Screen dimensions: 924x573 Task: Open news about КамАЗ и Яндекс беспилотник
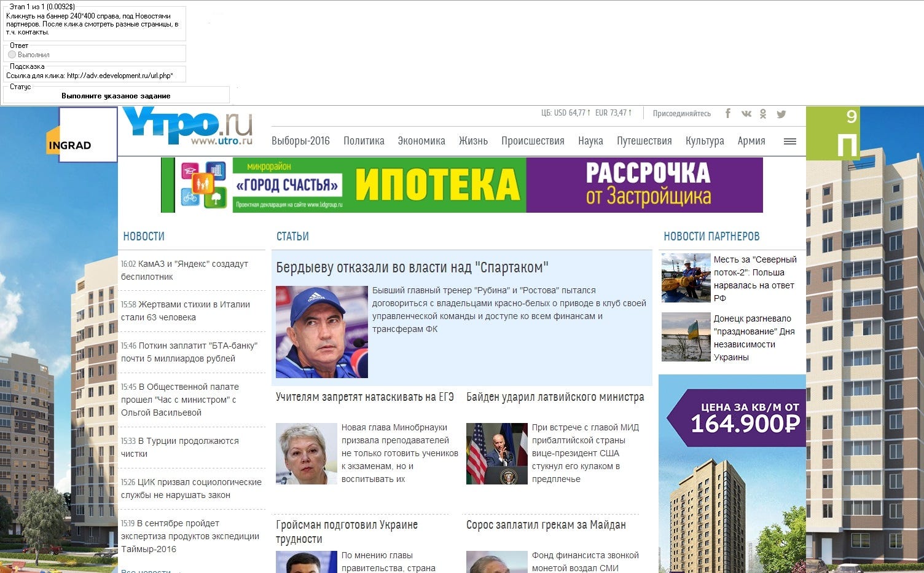point(185,270)
